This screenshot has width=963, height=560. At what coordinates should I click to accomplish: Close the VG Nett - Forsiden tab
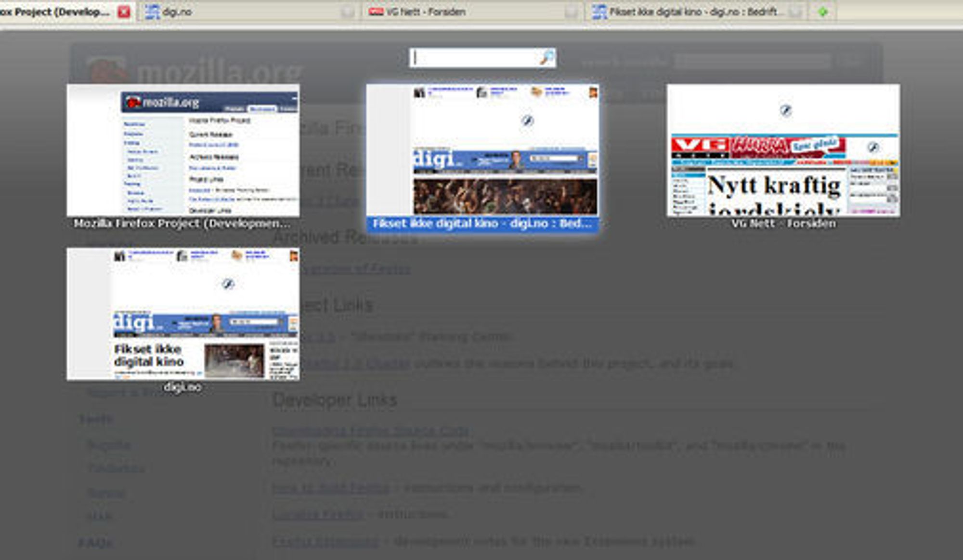(571, 12)
